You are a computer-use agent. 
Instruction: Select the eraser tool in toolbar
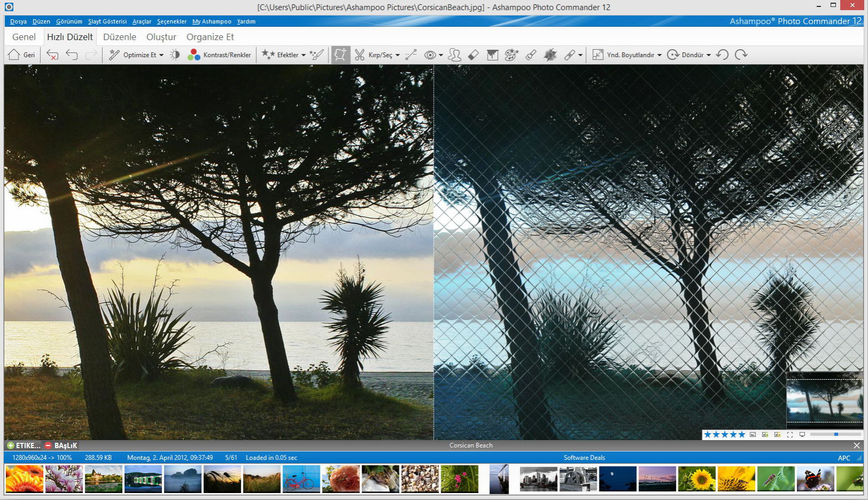pyautogui.click(x=473, y=55)
